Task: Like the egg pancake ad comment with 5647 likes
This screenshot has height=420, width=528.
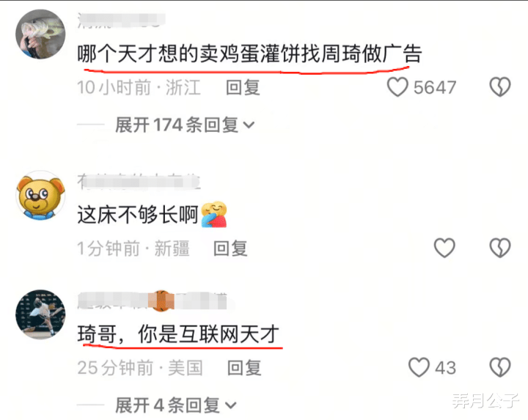Action: click(397, 86)
